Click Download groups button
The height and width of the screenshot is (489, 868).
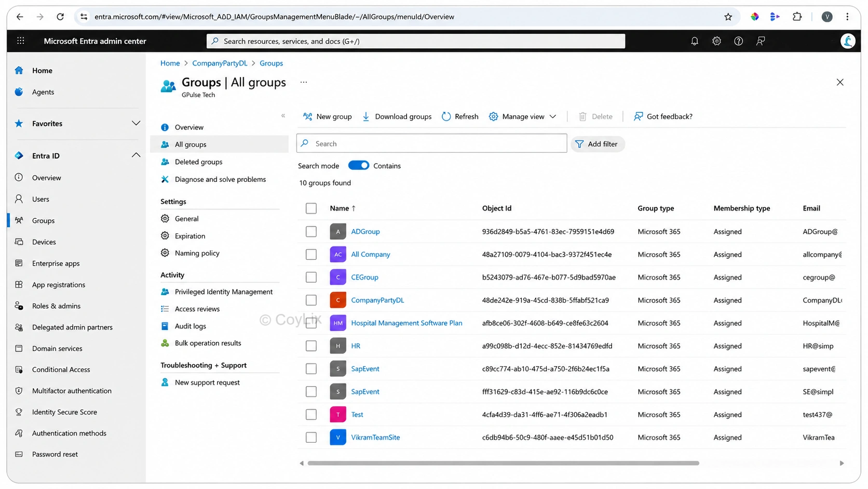pyautogui.click(x=397, y=116)
